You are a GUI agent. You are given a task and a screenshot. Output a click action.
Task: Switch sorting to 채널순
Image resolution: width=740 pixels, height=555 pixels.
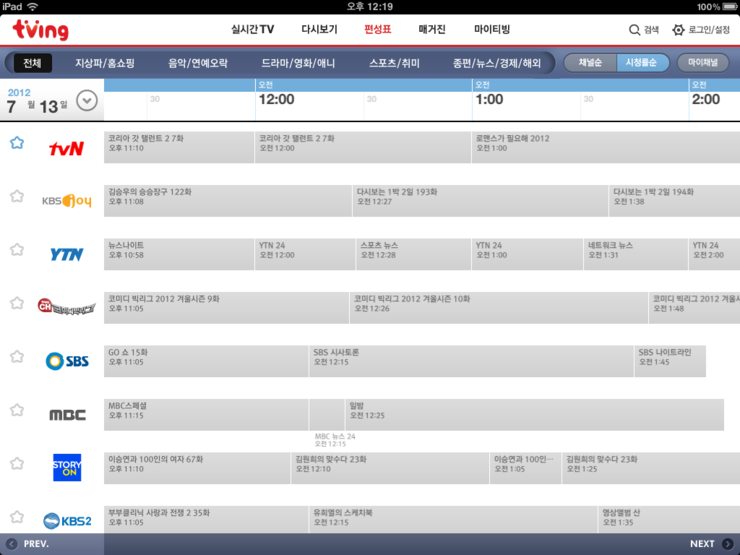(590, 63)
